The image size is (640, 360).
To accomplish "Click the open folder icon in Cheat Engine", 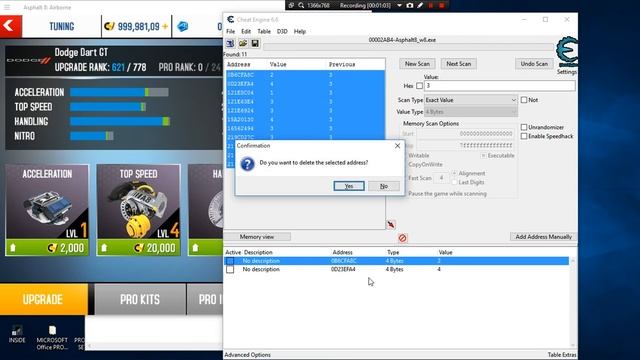I will pos(243,43).
